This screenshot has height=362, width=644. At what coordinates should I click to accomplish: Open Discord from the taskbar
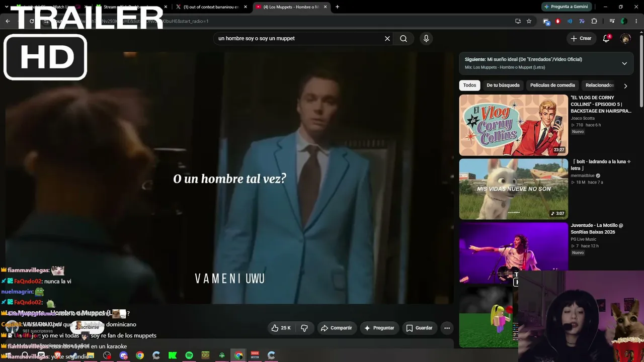[123, 355]
